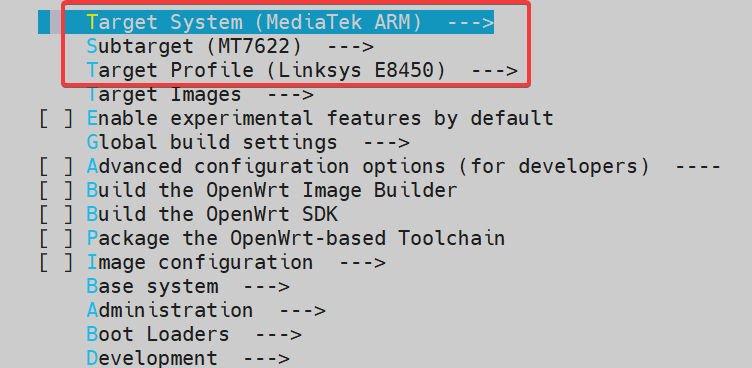Click arrow next to Target System

tap(470, 23)
